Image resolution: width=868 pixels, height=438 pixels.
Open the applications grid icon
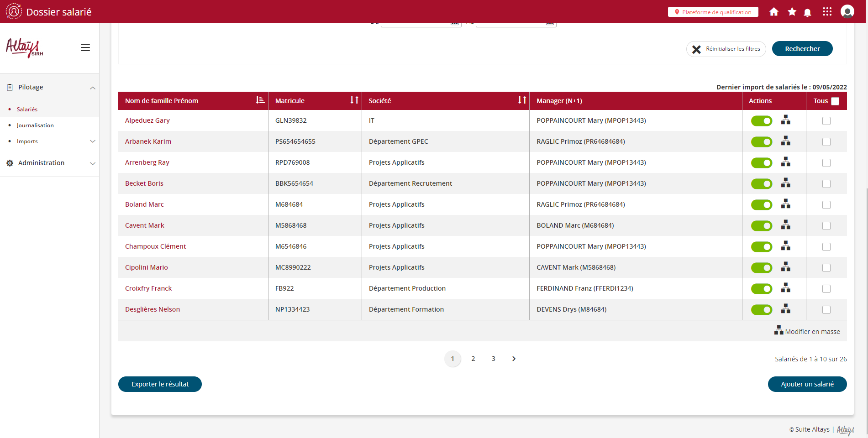[x=827, y=12]
